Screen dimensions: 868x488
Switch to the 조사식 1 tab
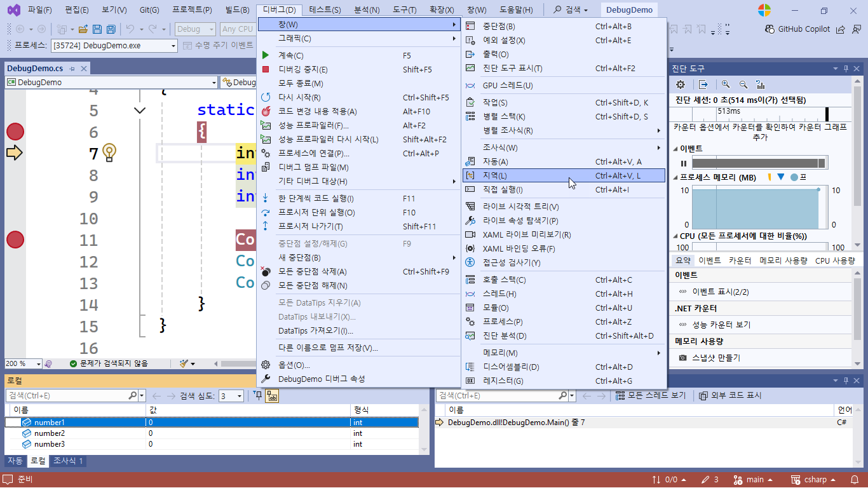(x=67, y=461)
